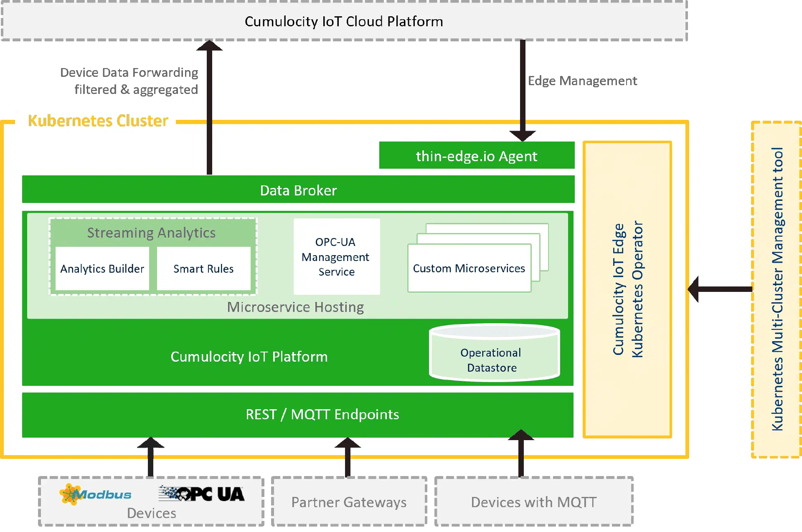Click the Streaming Analytics header
Screen dimensions: 802x532
pos(151,233)
